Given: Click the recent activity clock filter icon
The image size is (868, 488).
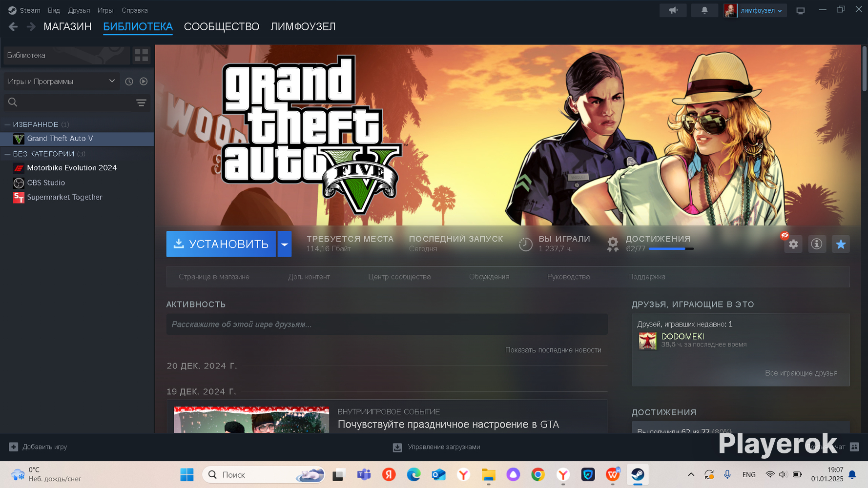Looking at the screenshot, I should point(129,81).
